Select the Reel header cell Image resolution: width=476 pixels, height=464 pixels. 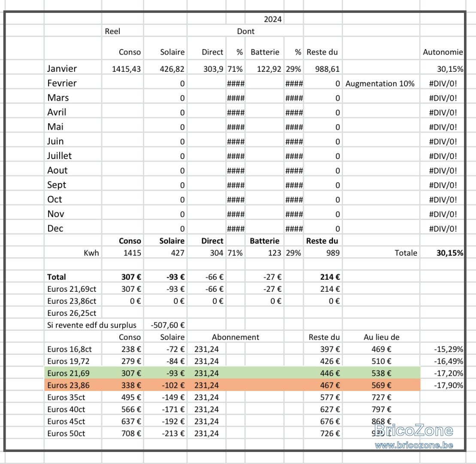pos(112,31)
